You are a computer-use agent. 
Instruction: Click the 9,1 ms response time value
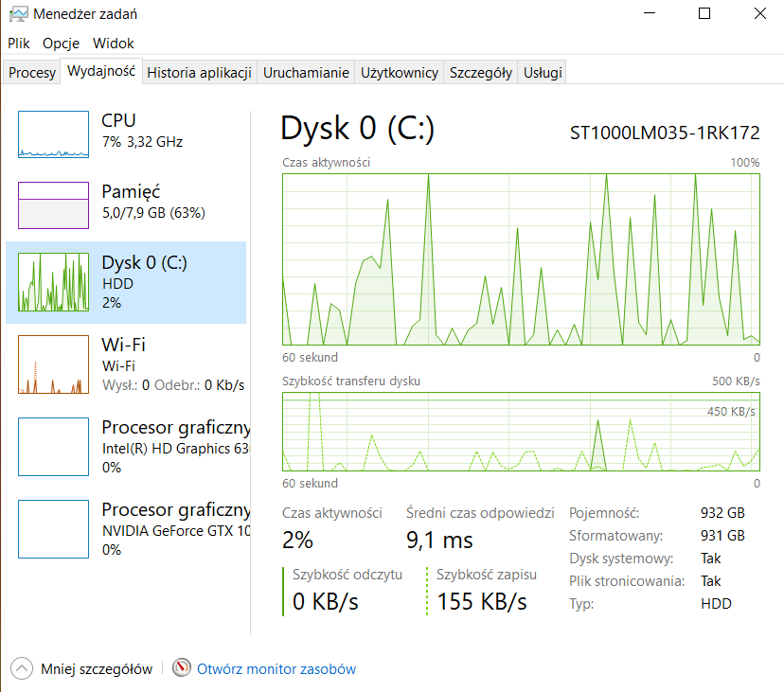point(439,541)
